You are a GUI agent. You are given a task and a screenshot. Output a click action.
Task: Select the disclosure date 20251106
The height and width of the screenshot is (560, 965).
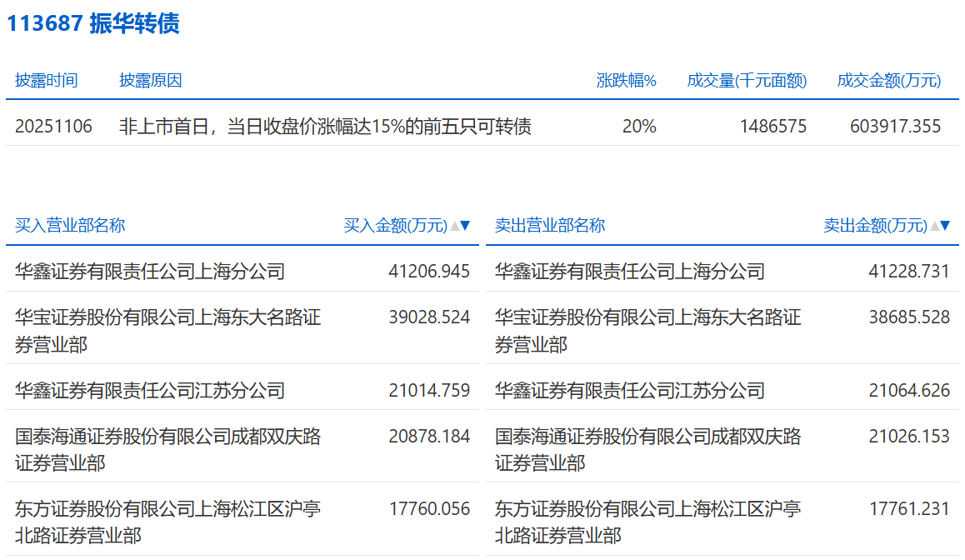(x=53, y=127)
